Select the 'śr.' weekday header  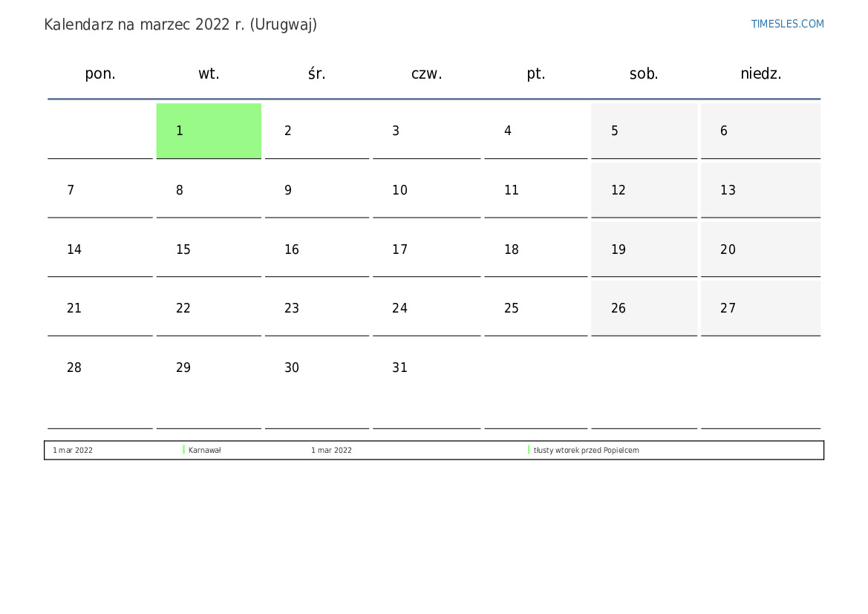click(316, 74)
